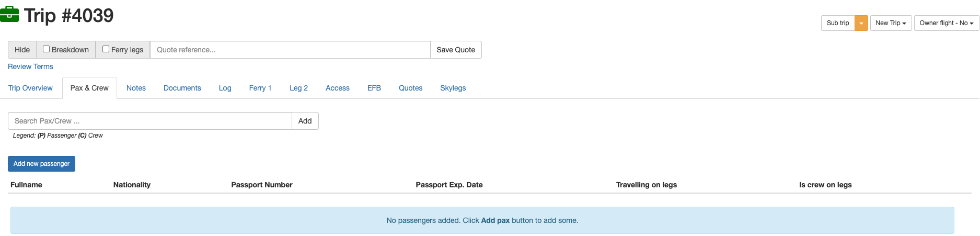980x236 pixels.
Task: Click the Add new passenger button
Action: (41, 164)
